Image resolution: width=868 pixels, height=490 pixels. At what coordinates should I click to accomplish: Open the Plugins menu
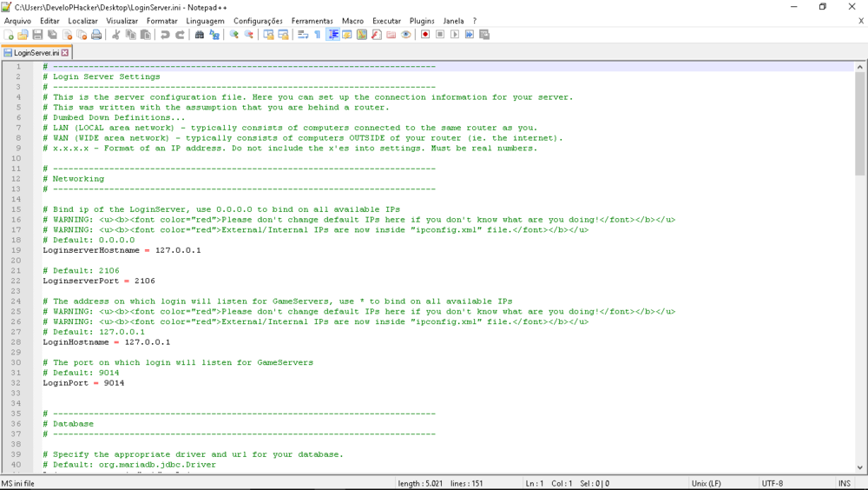point(422,21)
